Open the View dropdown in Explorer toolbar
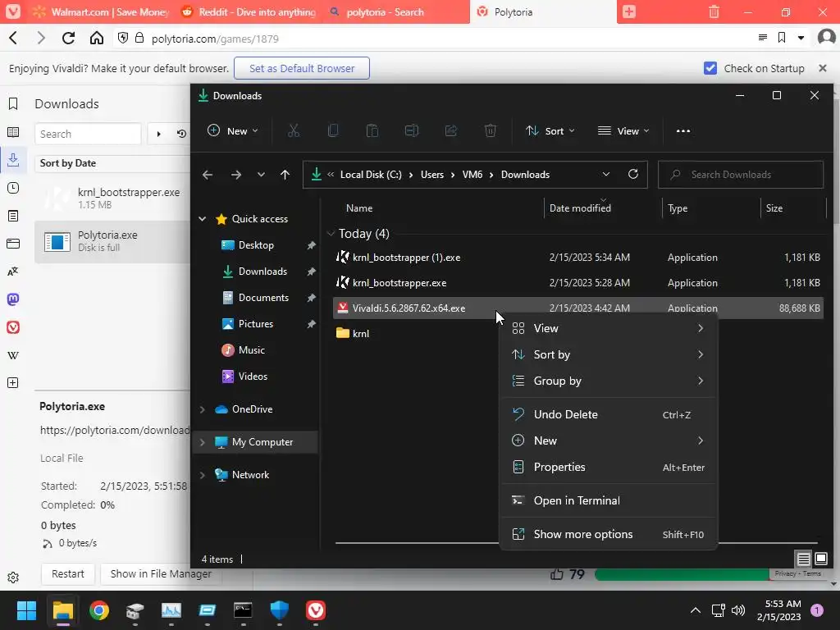This screenshot has height=630, width=840. click(x=623, y=130)
